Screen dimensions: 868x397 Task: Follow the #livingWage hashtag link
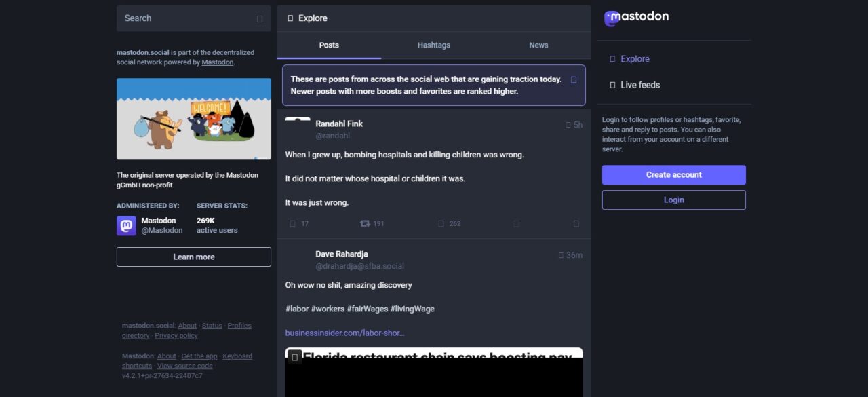tap(412, 309)
